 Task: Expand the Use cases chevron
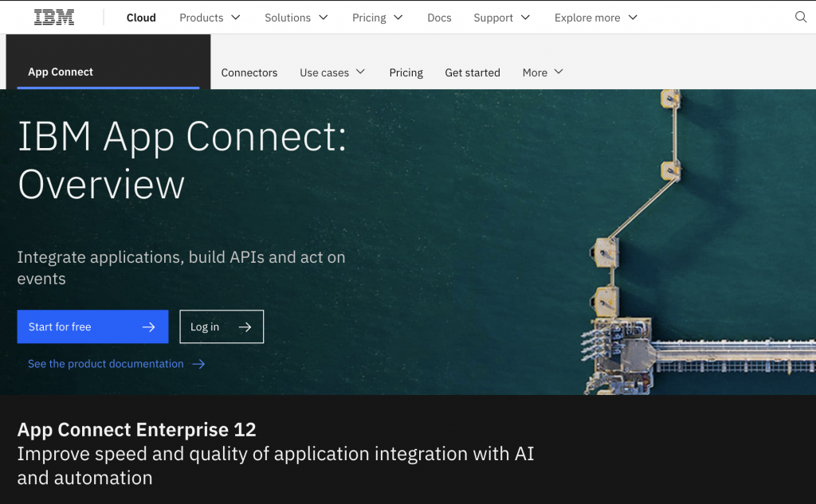tap(361, 72)
